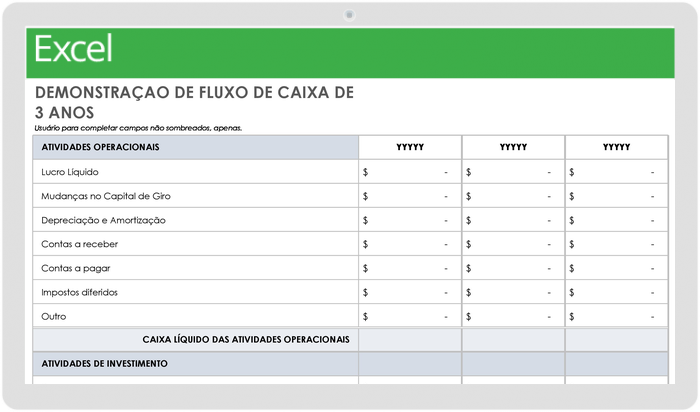Select the 'Mudanças no Capital de Giro' label
The height and width of the screenshot is (412, 700).
pyautogui.click(x=102, y=196)
